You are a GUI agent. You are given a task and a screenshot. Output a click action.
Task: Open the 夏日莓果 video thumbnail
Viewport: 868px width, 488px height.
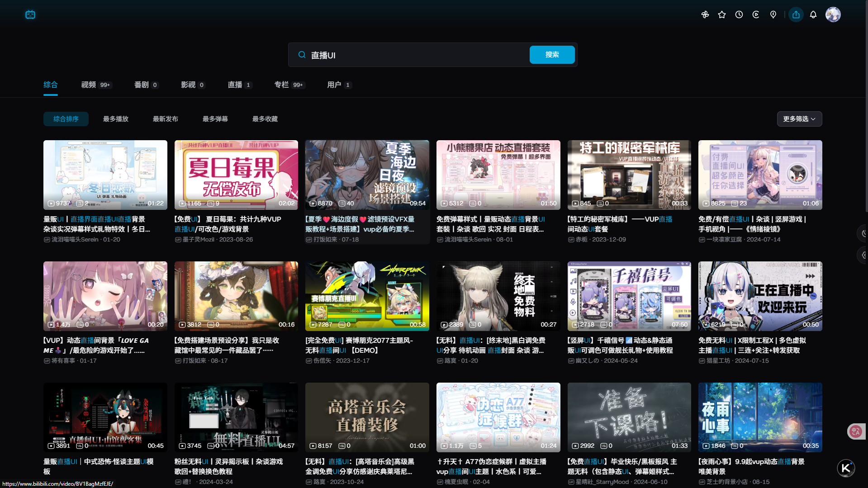pyautogui.click(x=236, y=175)
